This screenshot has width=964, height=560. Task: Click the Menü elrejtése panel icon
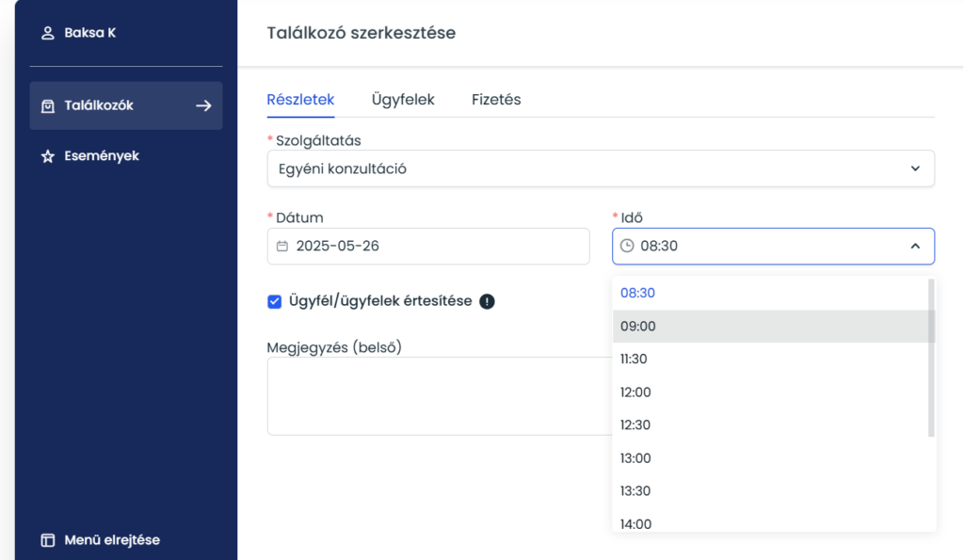coord(48,540)
